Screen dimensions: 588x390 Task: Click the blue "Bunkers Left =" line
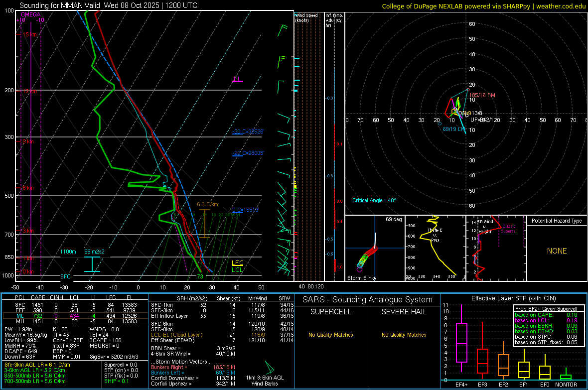coord(193,373)
